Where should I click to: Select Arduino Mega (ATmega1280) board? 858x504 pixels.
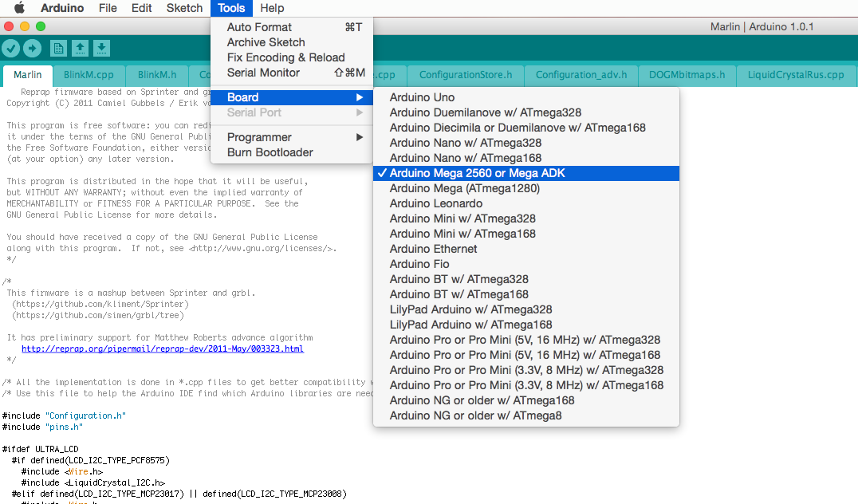click(x=525, y=188)
